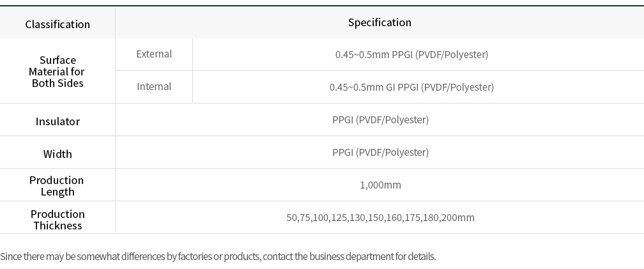Select the 1,000mm value
This screenshot has height=269, width=644.
click(380, 185)
